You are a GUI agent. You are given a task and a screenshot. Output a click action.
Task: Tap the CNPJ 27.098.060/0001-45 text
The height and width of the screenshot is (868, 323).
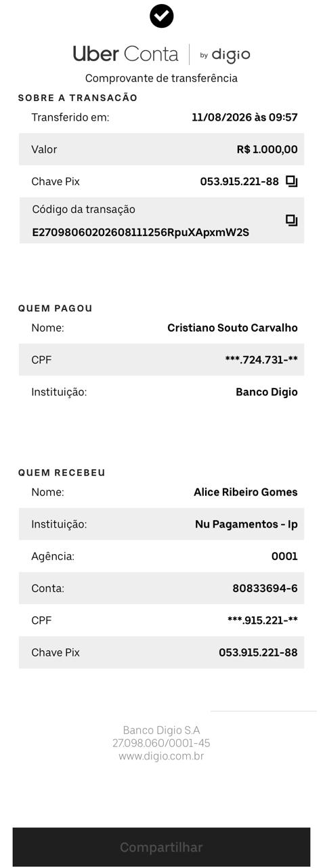pyautogui.click(x=161, y=743)
